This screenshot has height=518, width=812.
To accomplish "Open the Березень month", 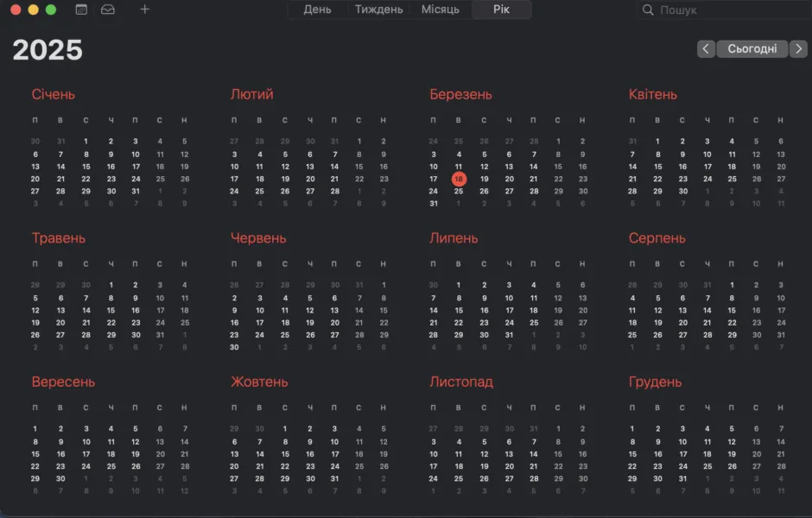I will [x=460, y=95].
